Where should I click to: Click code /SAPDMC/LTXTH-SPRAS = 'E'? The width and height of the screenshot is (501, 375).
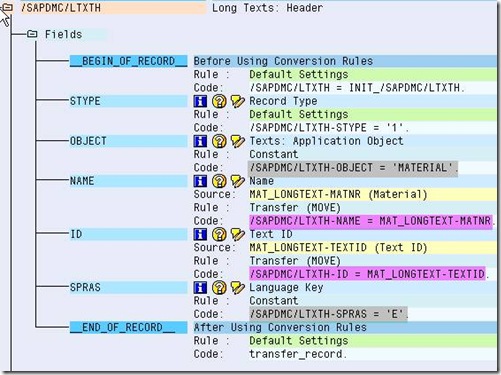[x=328, y=314]
